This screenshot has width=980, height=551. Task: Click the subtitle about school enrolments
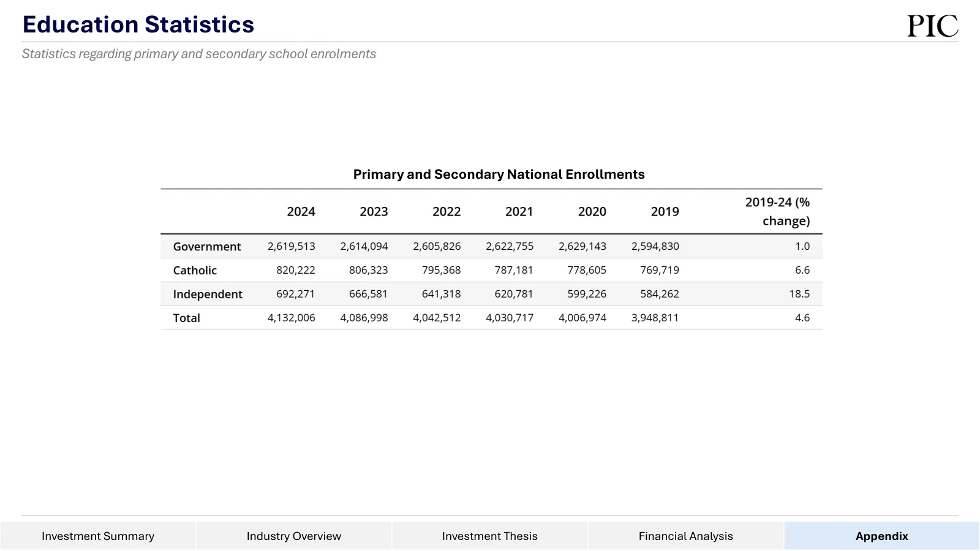[x=199, y=54]
